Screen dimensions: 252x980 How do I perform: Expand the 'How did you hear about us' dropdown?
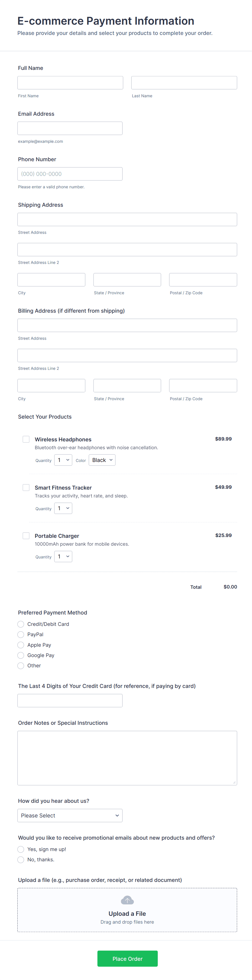70,816
